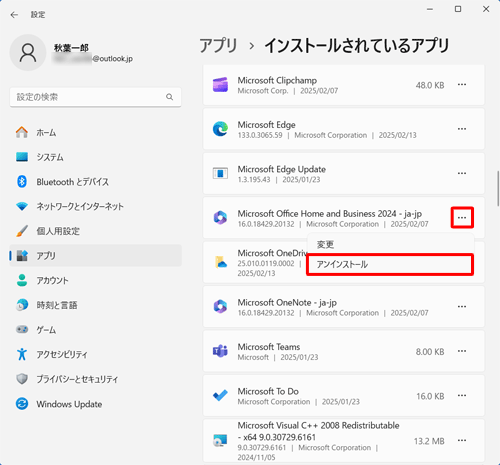
Task: Open more options for Microsoft Teams
Action: coord(462,351)
